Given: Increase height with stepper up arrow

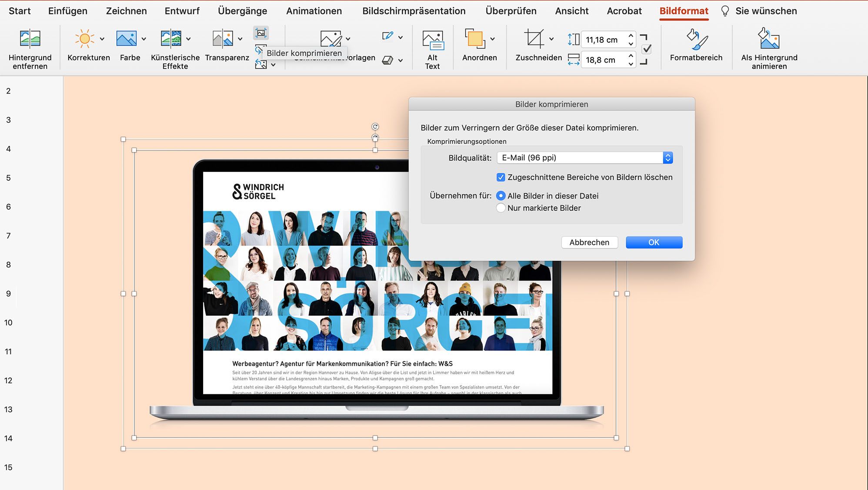Looking at the screenshot, I should 631,36.
